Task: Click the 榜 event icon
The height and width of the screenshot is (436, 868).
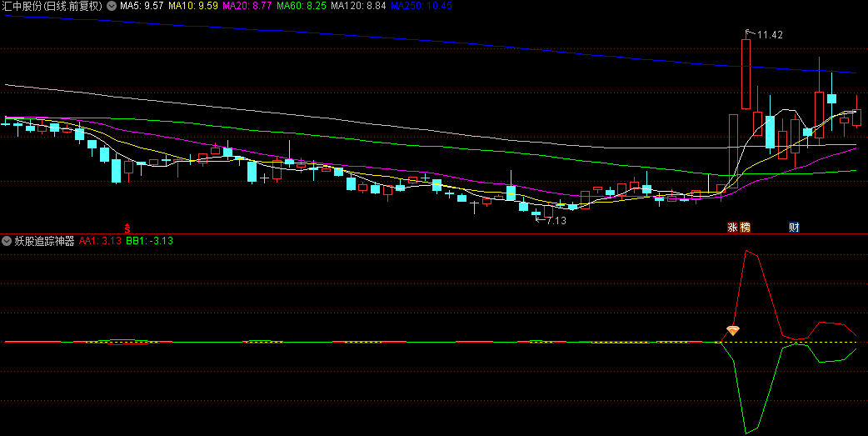Action: pyautogui.click(x=745, y=227)
